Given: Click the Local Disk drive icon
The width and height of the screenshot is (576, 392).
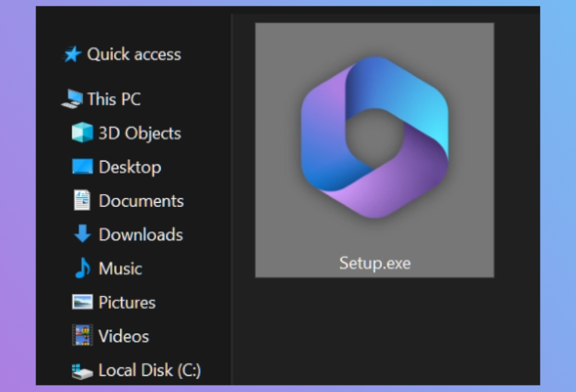Looking at the screenshot, I should (83, 369).
